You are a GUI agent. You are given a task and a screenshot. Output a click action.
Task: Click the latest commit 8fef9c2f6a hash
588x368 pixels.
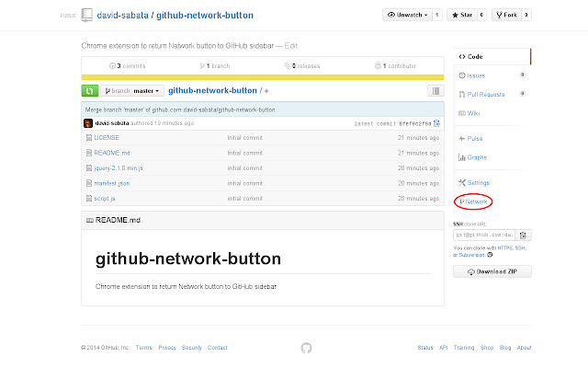pos(415,123)
